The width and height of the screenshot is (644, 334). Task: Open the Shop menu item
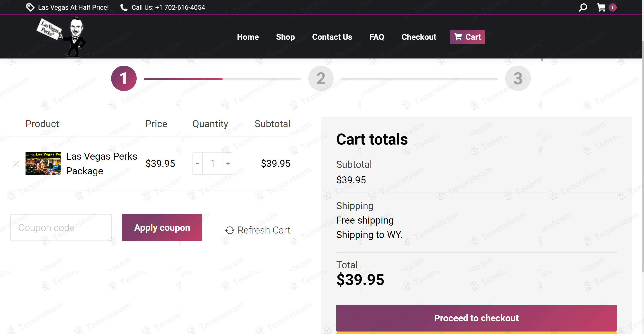click(285, 37)
